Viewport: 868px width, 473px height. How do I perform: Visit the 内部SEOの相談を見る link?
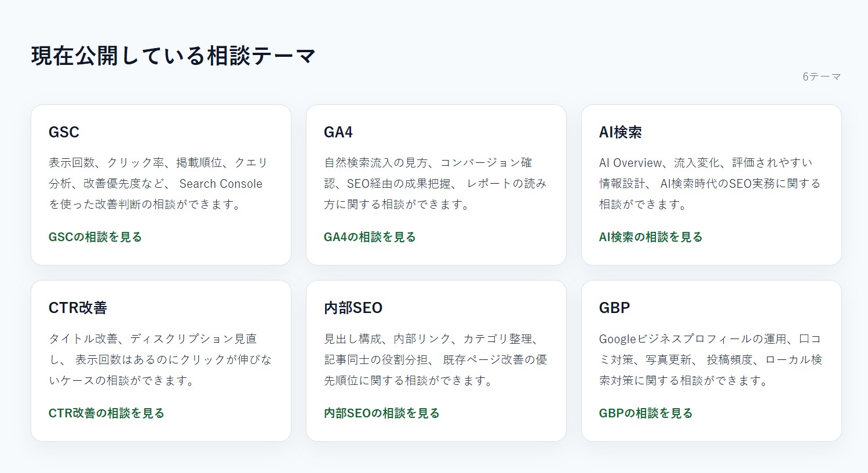381,413
